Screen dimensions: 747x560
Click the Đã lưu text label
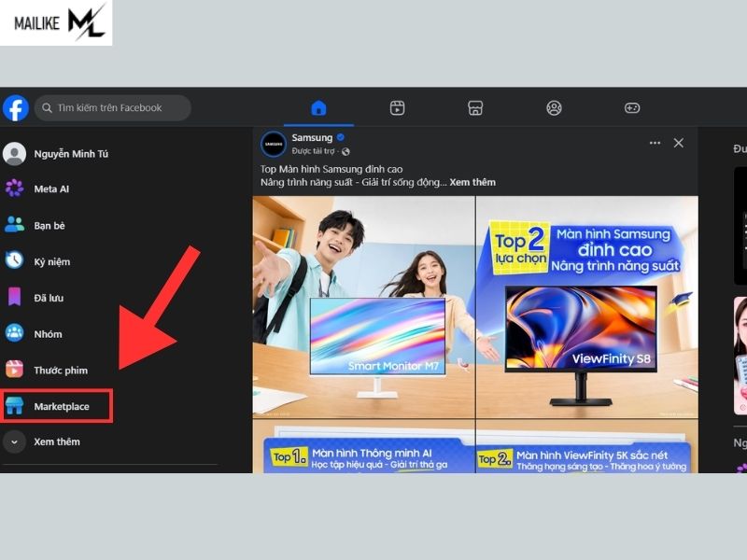[49, 298]
